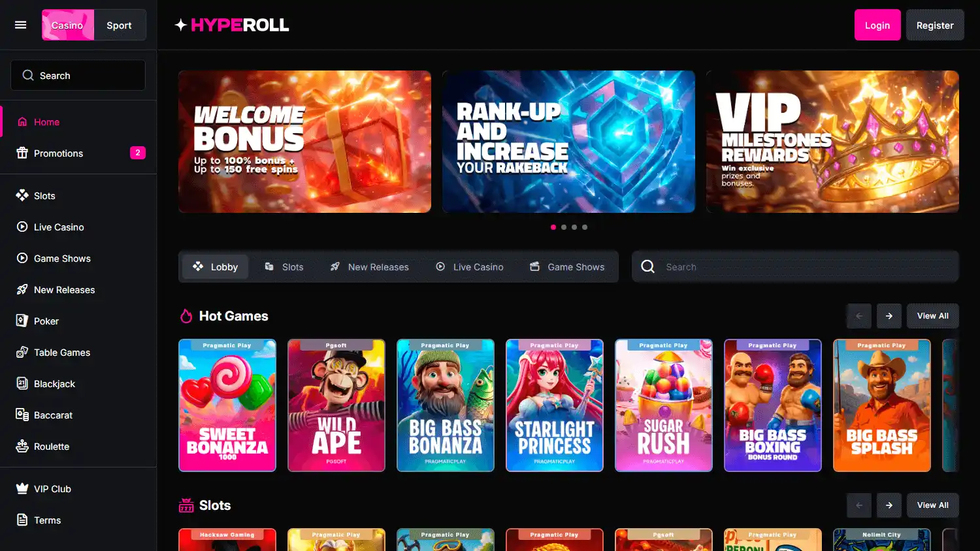Viewport: 980px width, 551px height.
Task: Click the New Releases rocket icon in sidebar
Action: click(x=22, y=289)
